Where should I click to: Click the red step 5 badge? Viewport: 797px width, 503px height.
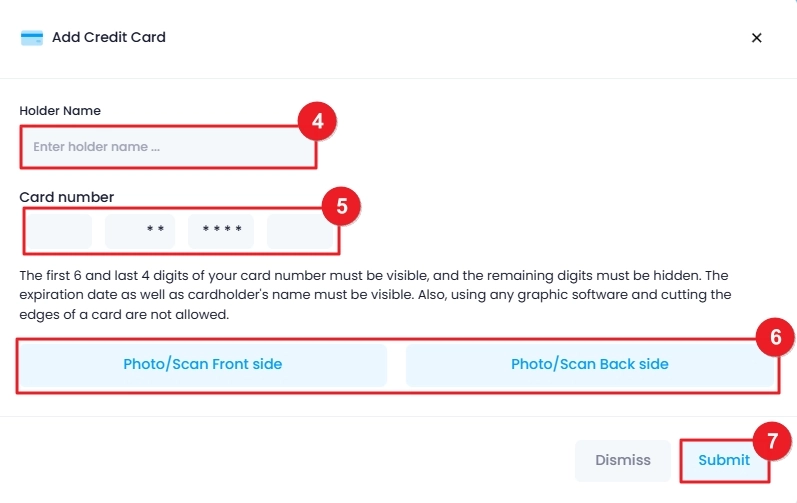342,206
